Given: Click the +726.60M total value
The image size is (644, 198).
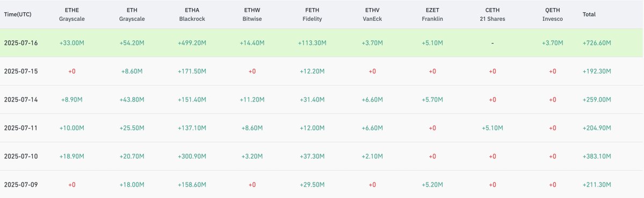Looking at the screenshot, I should point(597,42).
